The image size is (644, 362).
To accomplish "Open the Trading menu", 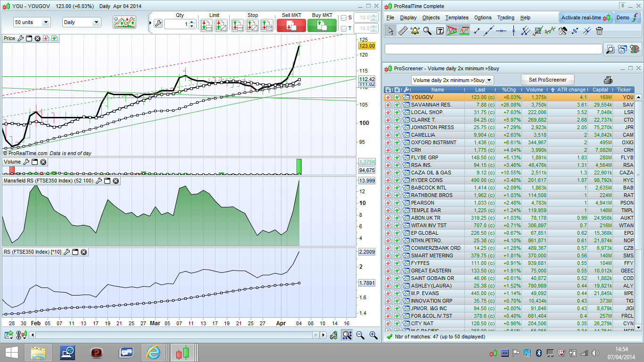I will (x=505, y=17).
